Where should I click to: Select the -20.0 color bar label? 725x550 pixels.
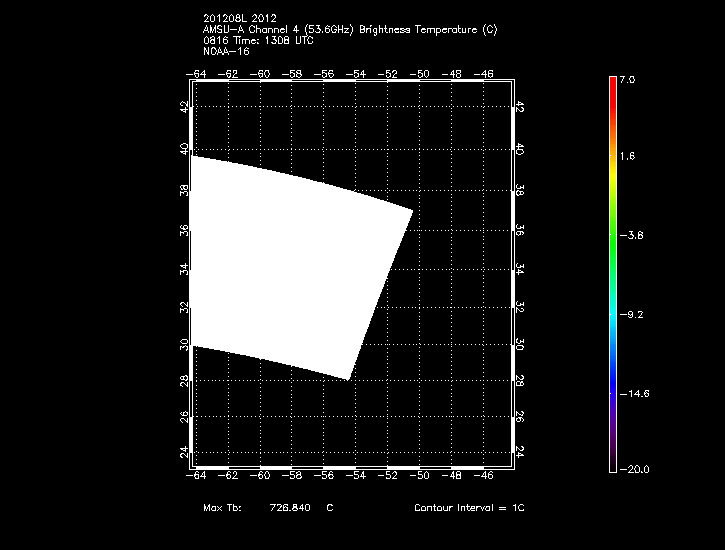click(x=634, y=469)
